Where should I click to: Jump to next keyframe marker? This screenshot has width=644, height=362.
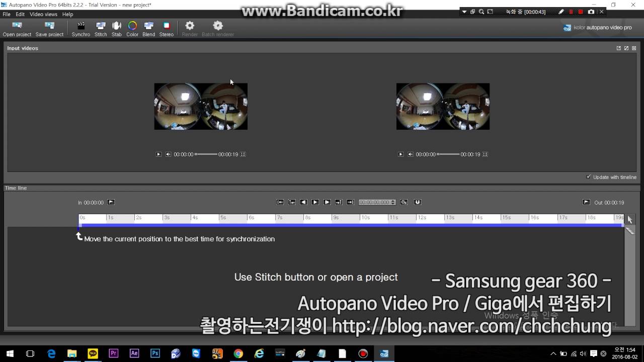pyautogui.click(x=339, y=202)
